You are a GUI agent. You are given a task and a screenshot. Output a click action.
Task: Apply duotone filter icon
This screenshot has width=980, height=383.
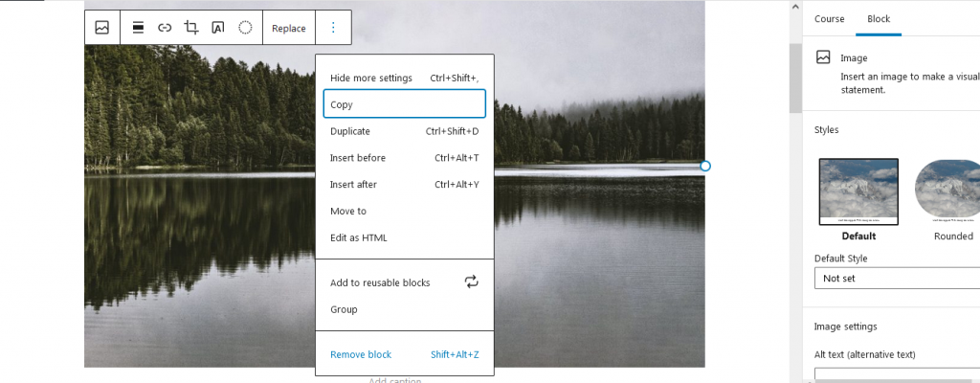(x=245, y=28)
